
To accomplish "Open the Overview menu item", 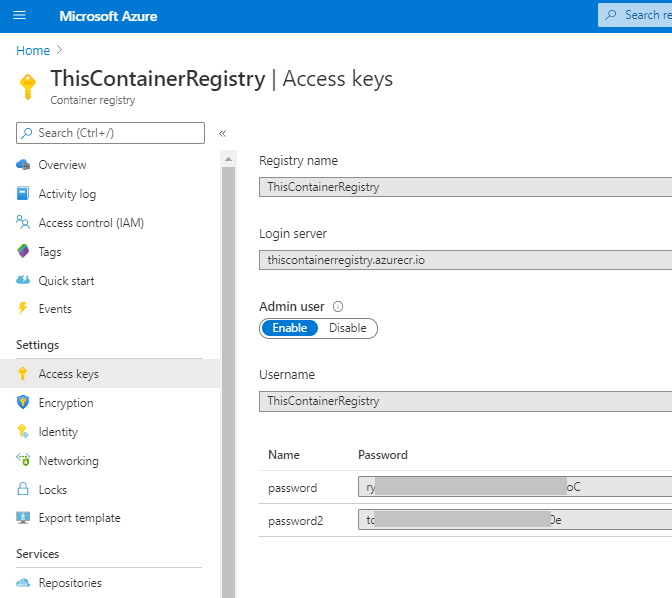I will 62,165.
